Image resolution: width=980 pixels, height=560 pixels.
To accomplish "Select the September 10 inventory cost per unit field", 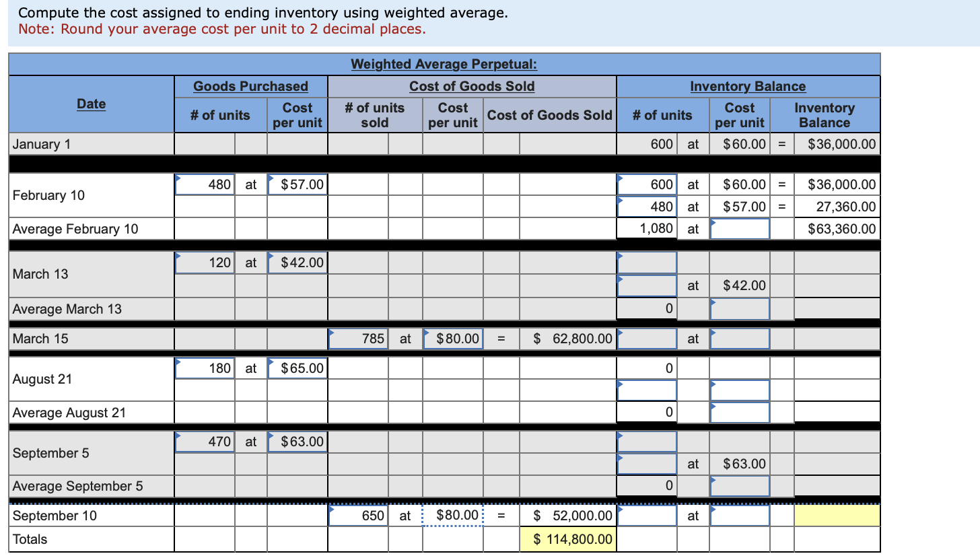I will pos(740,516).
